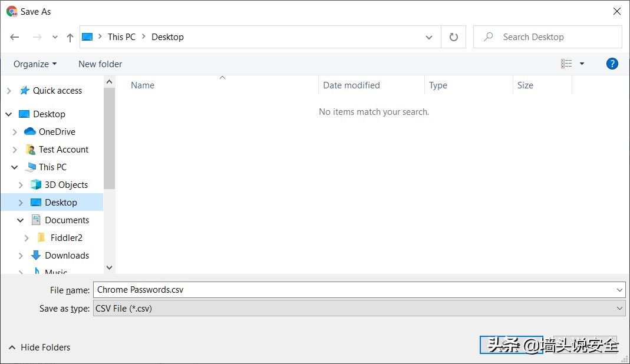Click the Documents folder icon

[36, 220]
